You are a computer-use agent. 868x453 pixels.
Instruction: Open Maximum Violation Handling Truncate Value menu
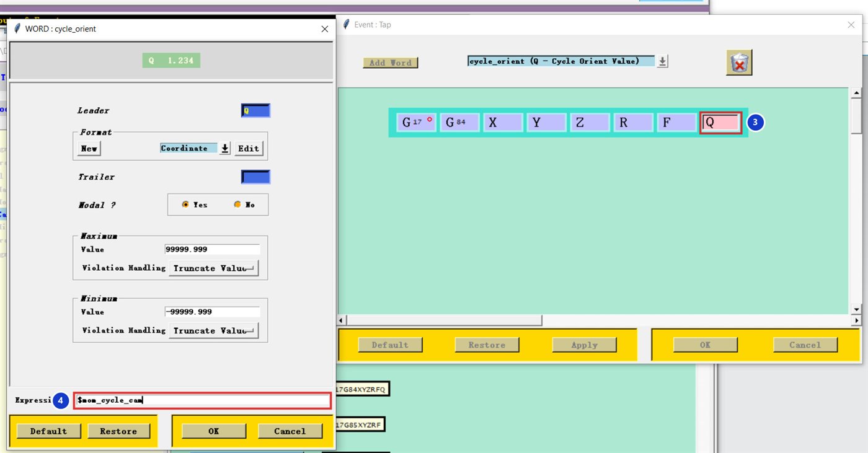213,268
